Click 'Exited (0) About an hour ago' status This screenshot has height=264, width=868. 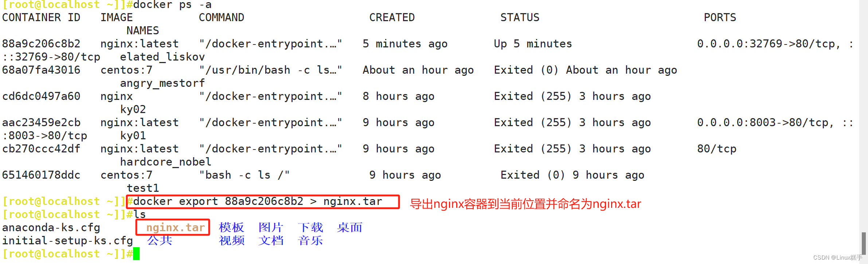586,70
